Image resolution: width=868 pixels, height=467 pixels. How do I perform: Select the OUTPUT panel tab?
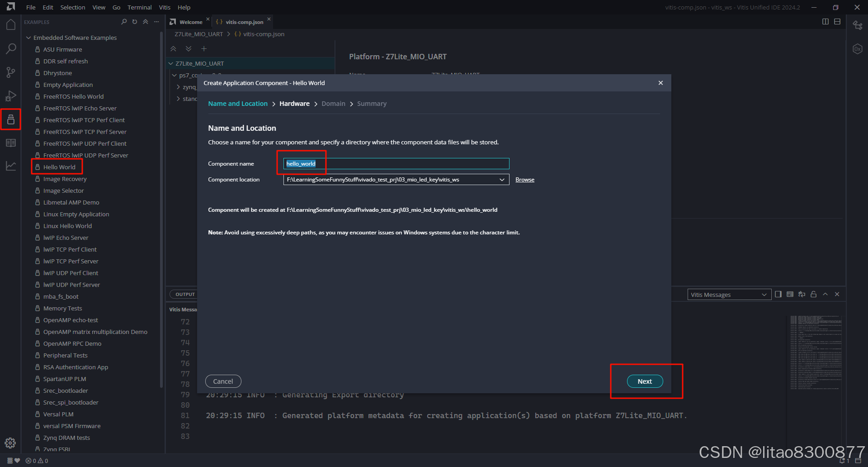pyautogui.click(x=185, y=294)
